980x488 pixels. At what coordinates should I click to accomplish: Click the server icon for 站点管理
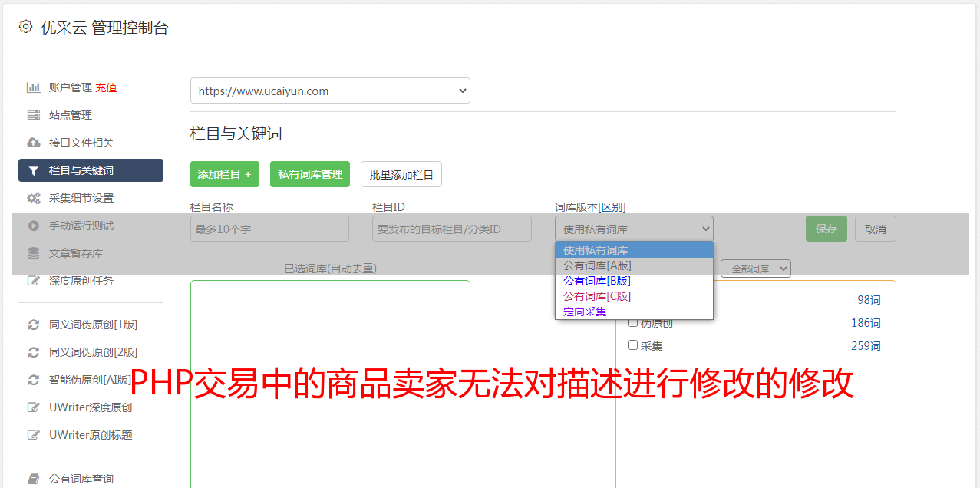click(x=34, y=115)
